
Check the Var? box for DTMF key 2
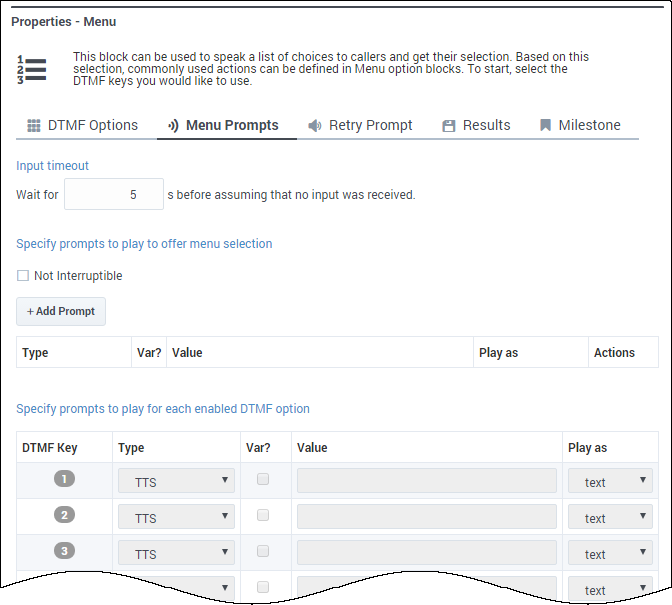pos(263,516)
